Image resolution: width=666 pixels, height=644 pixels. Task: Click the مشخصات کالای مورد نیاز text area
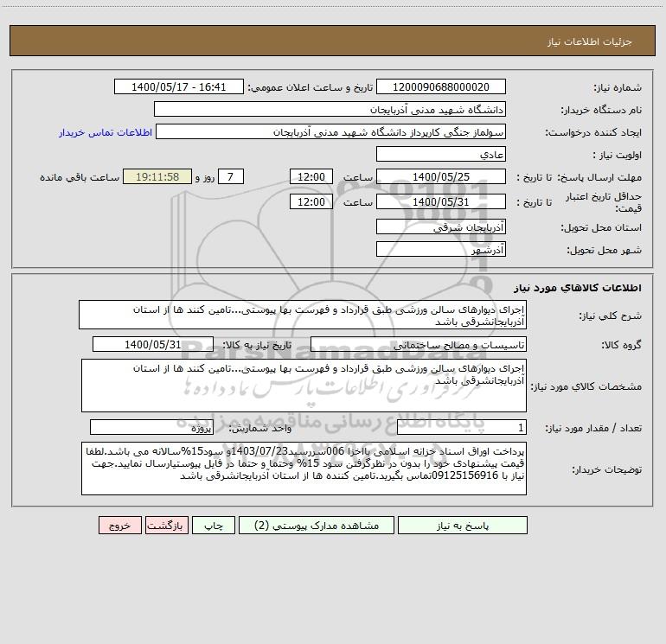point(304,386)
